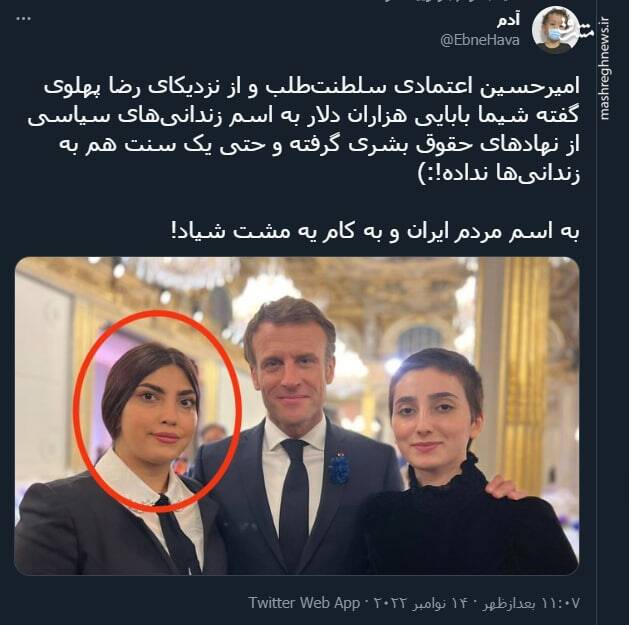Open the three-dot more options menu

tap(23, 19)
